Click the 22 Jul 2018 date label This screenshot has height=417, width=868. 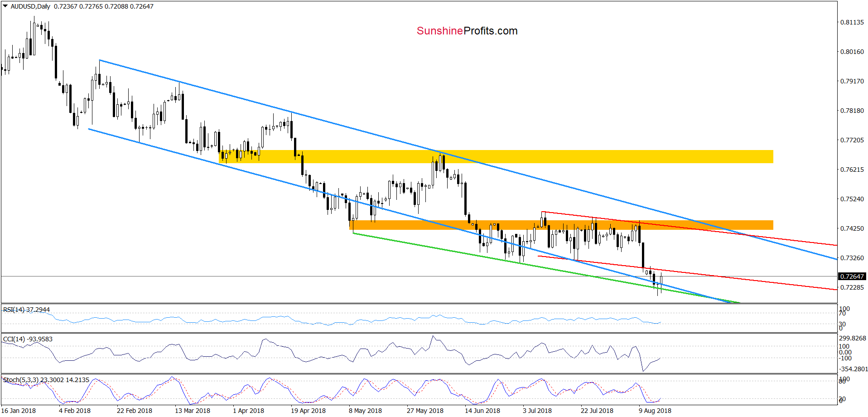point(597,411)
